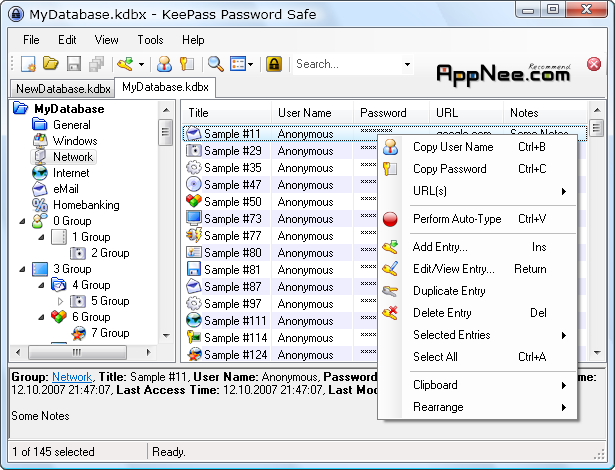Switch to the MyDatabase.kdbx tab

pyautogui.click(x=165, y=87)
